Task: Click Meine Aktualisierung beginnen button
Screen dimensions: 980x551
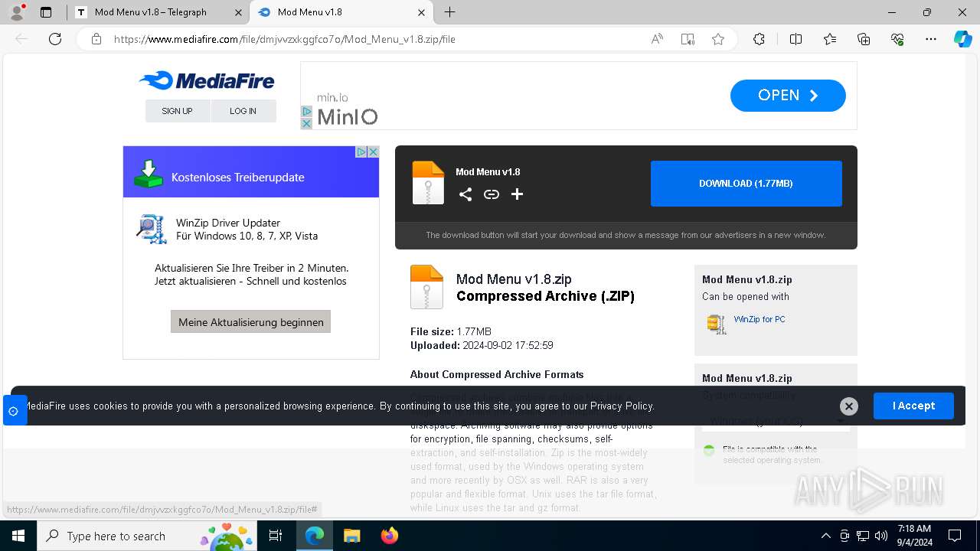Action: pos(250,321)
